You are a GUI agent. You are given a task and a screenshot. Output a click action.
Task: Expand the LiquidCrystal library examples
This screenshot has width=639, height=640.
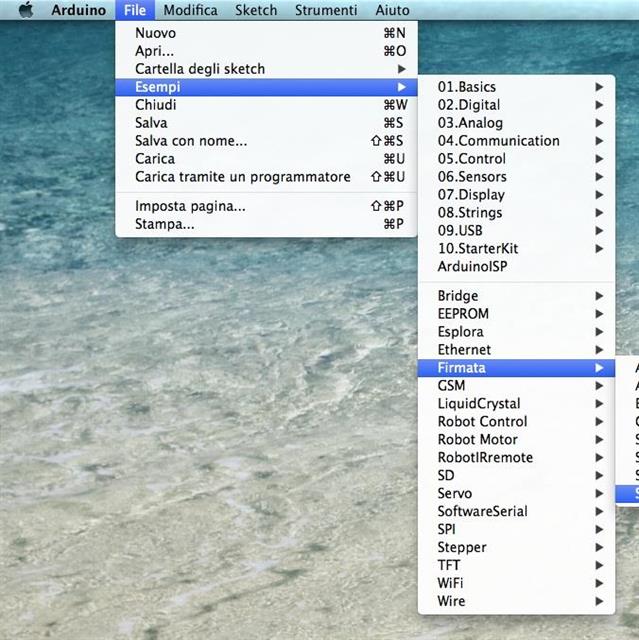click(x=479, y=404)
